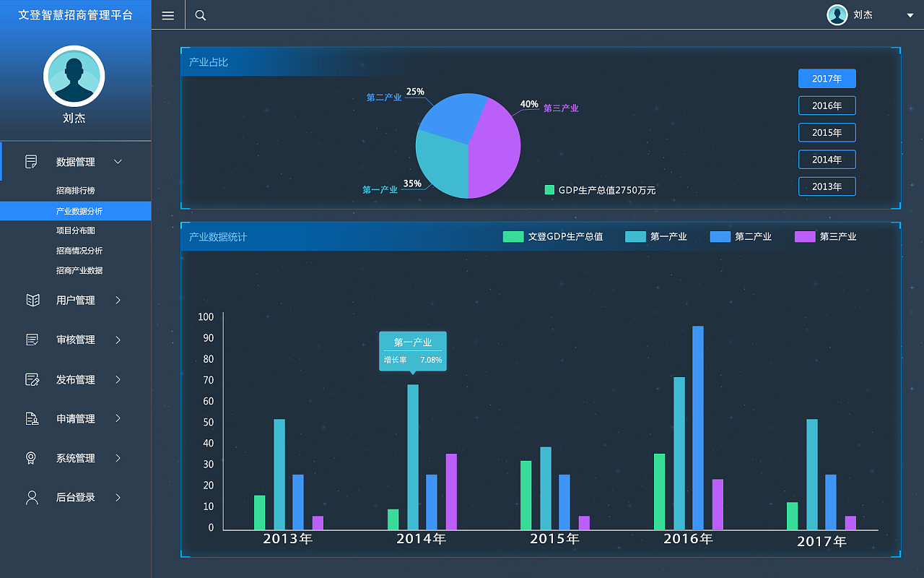Click the 文登智慧招商管理平台 title
The image size is (924, 578).
pyautogui.click(x=76, y=15)
